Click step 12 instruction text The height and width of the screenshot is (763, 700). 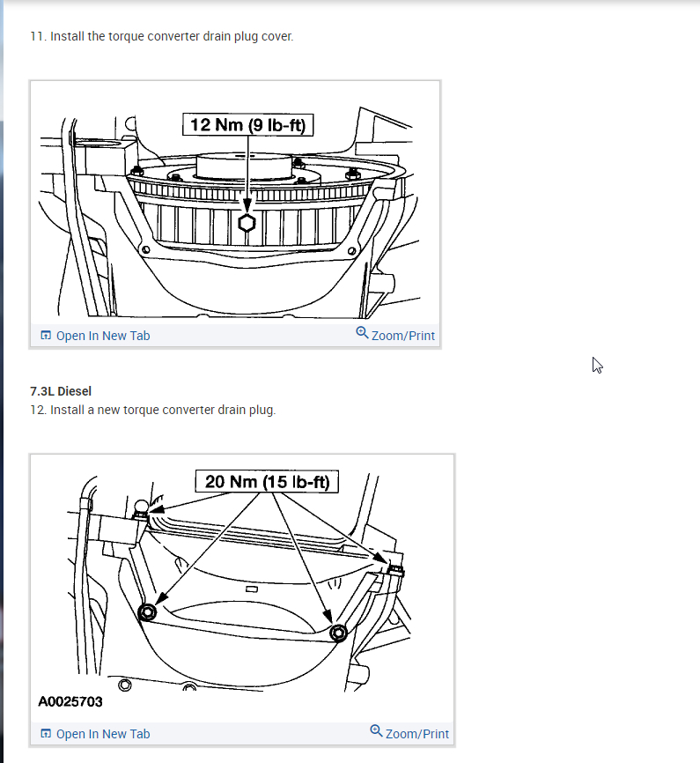[153, 410]
